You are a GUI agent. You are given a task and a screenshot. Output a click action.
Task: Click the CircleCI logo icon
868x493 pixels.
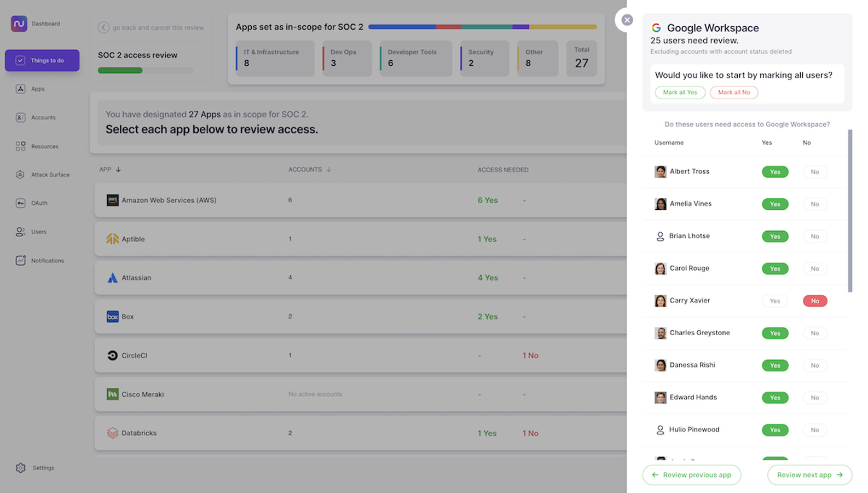113,356
